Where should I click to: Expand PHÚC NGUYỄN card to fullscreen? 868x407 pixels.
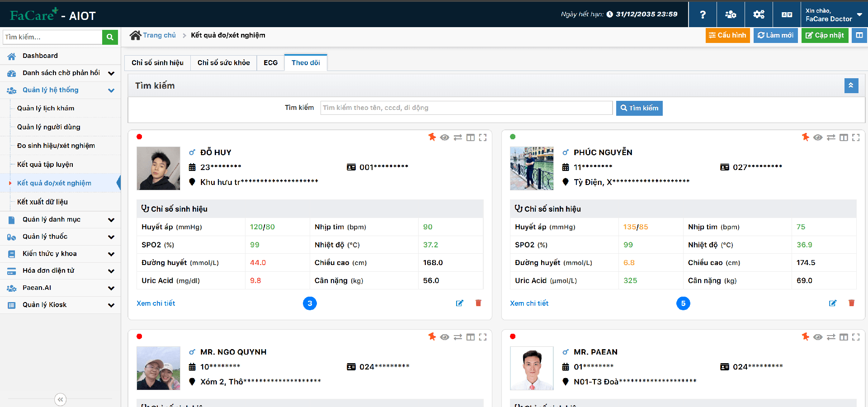tap(856, 137)
